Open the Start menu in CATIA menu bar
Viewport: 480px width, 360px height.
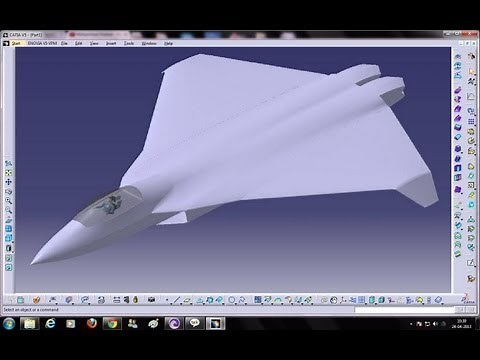click(16, 43)
